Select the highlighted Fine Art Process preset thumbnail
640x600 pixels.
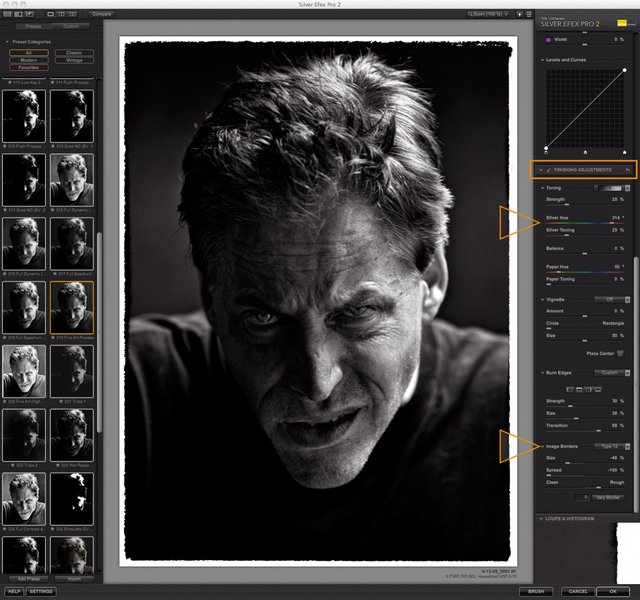tap(72, 305)
